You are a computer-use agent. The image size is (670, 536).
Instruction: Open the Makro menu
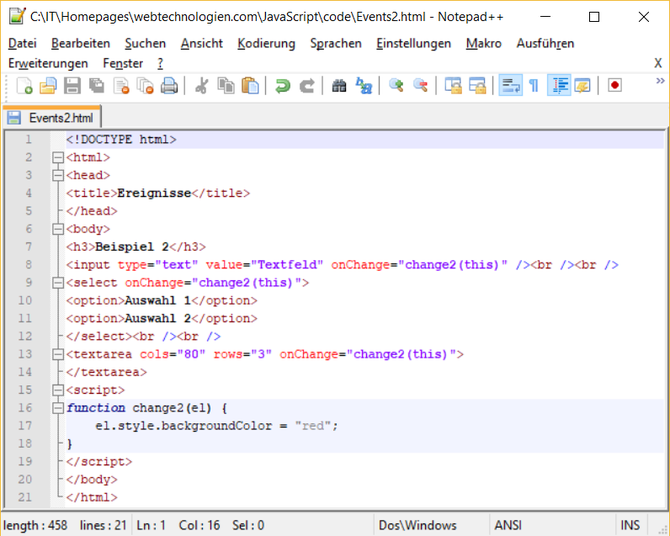(x=484, y=44)
